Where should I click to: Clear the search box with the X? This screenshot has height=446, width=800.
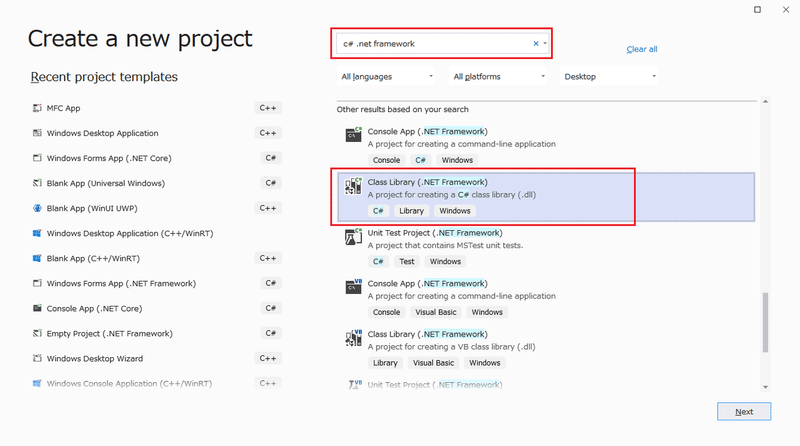(x=535, y=44)
